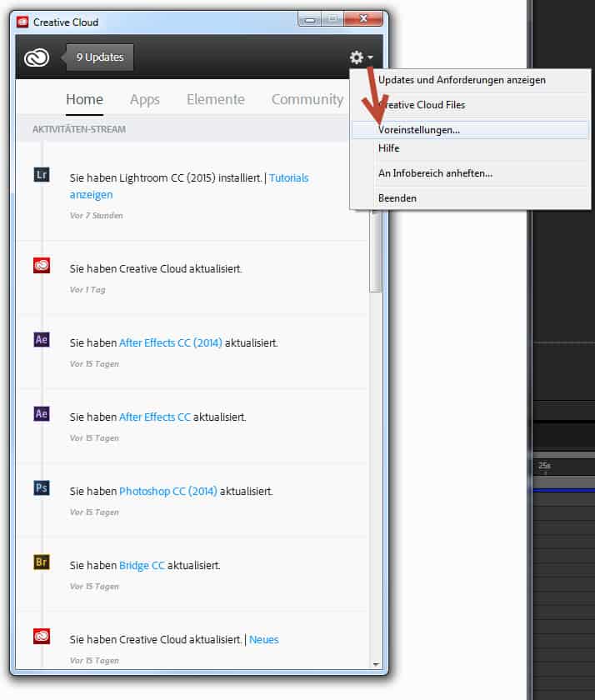Click the After Effects CC (2014) Ae icon

[42, 339]
